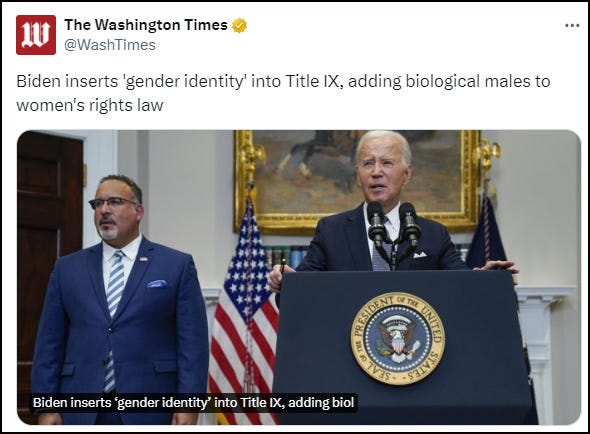Screen dimensions: 590x434
Task: Open the article preview photo card
Action: click(x=299, y=277)
